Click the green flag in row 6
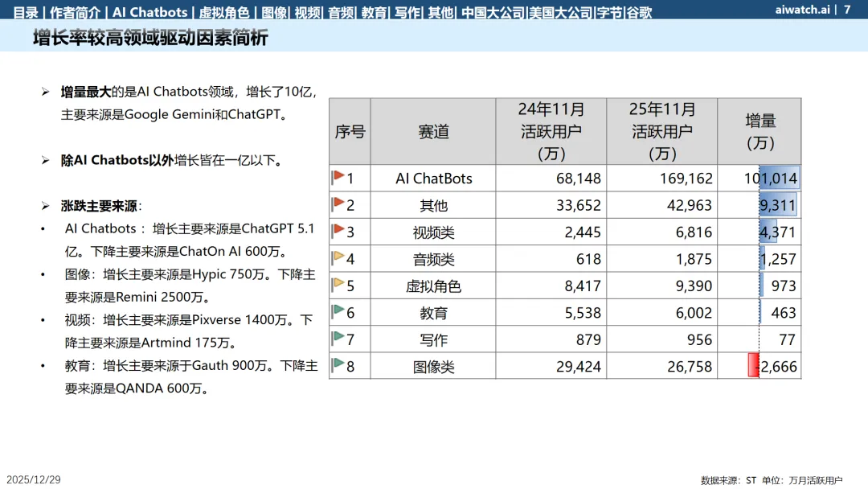 338,311
